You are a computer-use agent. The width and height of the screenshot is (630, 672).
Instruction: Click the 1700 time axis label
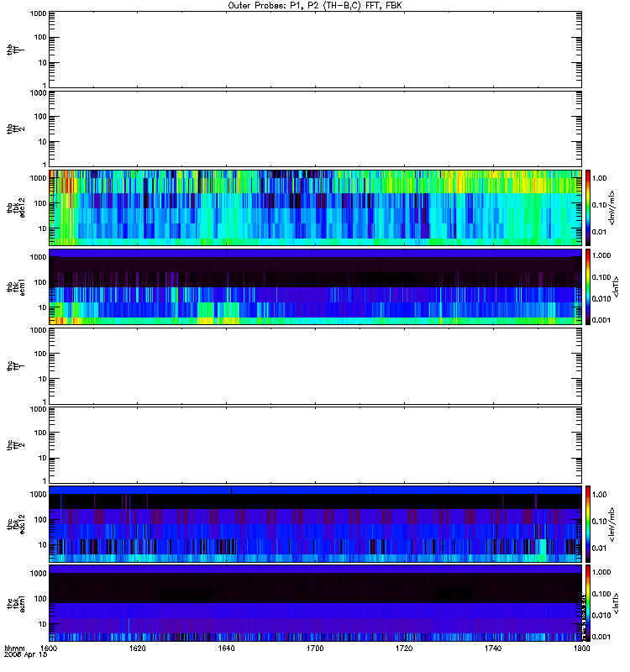[x=315, y=648]
